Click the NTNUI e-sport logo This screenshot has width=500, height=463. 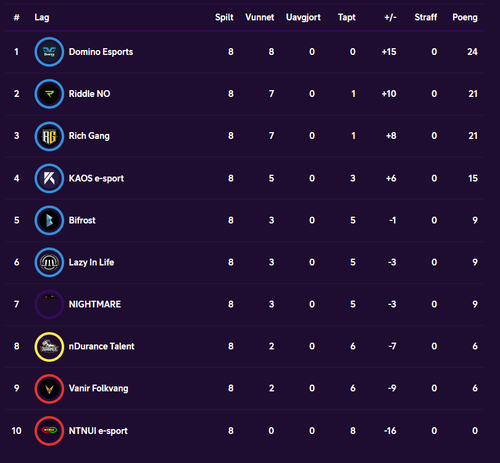pos(49,430)
